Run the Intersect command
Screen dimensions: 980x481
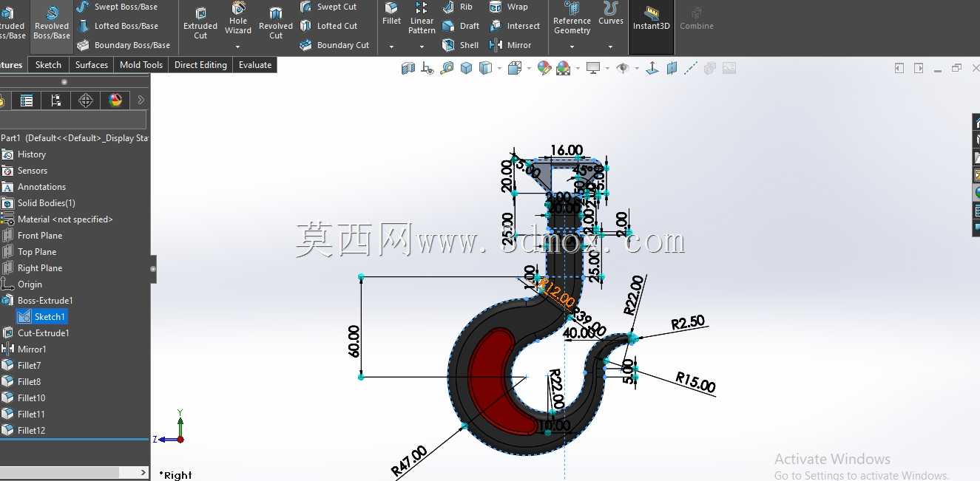(x=515, y=26)
